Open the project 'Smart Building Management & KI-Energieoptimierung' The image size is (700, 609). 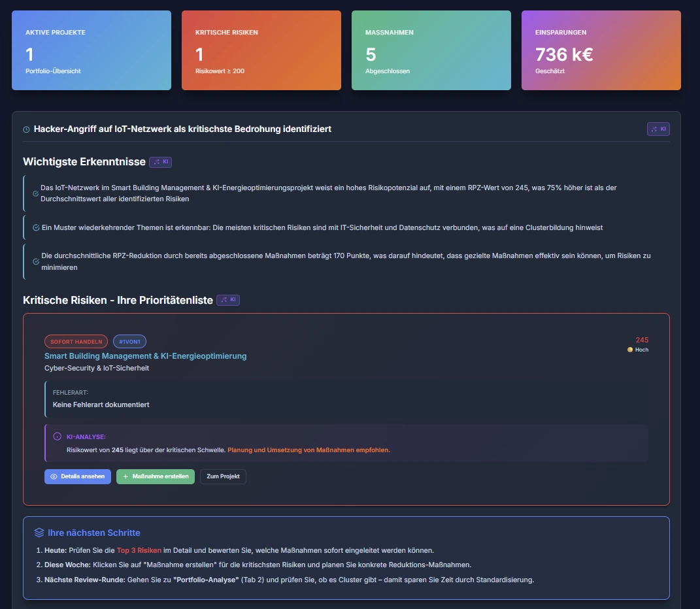click(145, 355)
